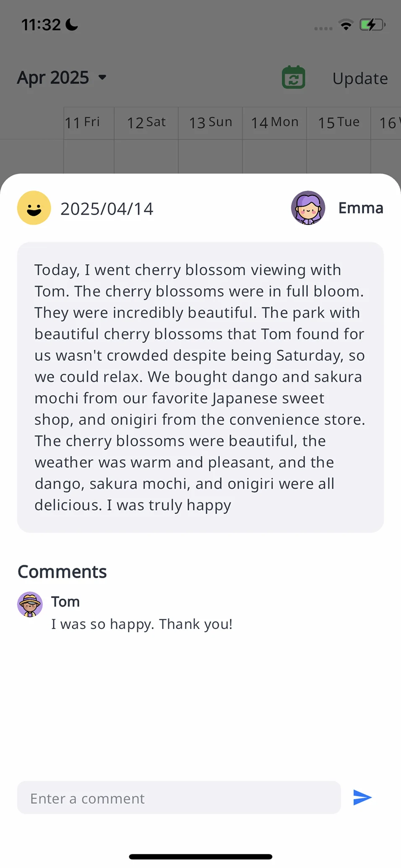Tap the battery charging indicator
Screen dimensions: 401x868
pyautogui.click(x=372, y=25)
